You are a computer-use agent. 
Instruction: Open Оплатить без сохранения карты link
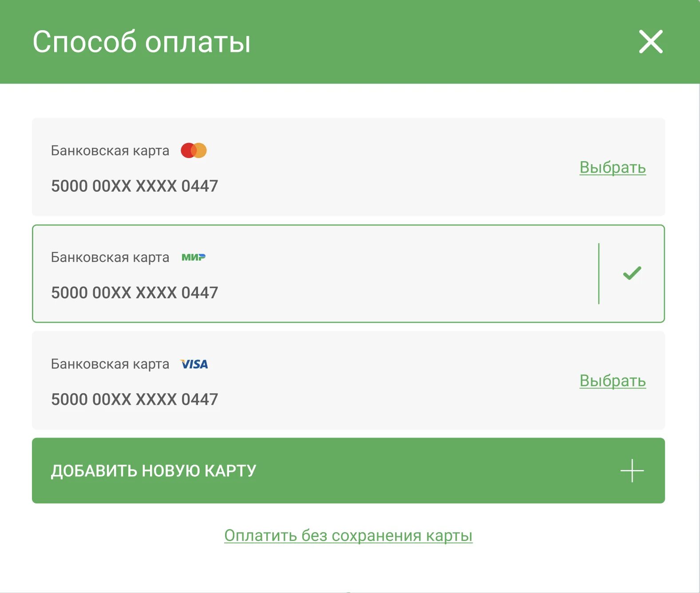click(x=348, y=535)
